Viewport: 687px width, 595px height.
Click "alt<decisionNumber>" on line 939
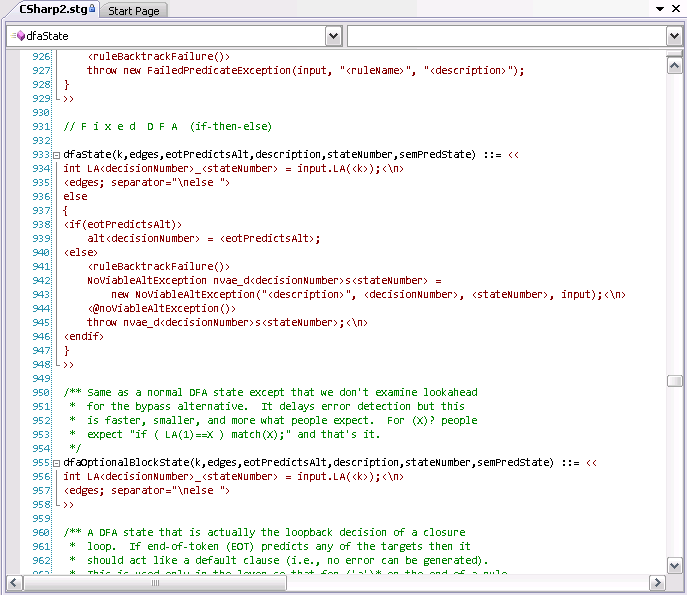(x=143, y=239)
